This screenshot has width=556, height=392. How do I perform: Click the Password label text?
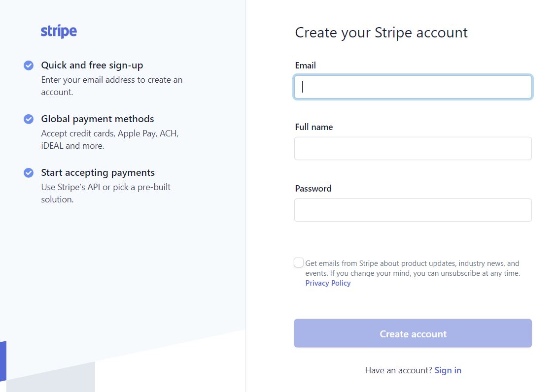pos(313,189)
